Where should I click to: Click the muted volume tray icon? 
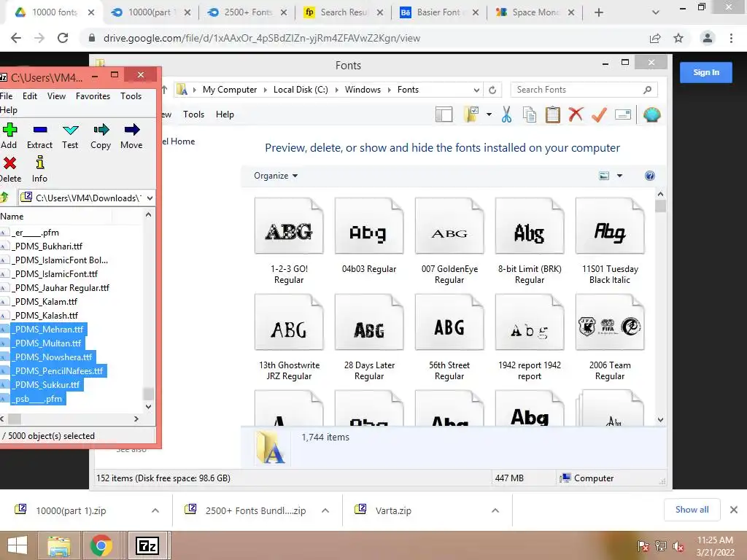pyautogui.click(x=678, y=547)
